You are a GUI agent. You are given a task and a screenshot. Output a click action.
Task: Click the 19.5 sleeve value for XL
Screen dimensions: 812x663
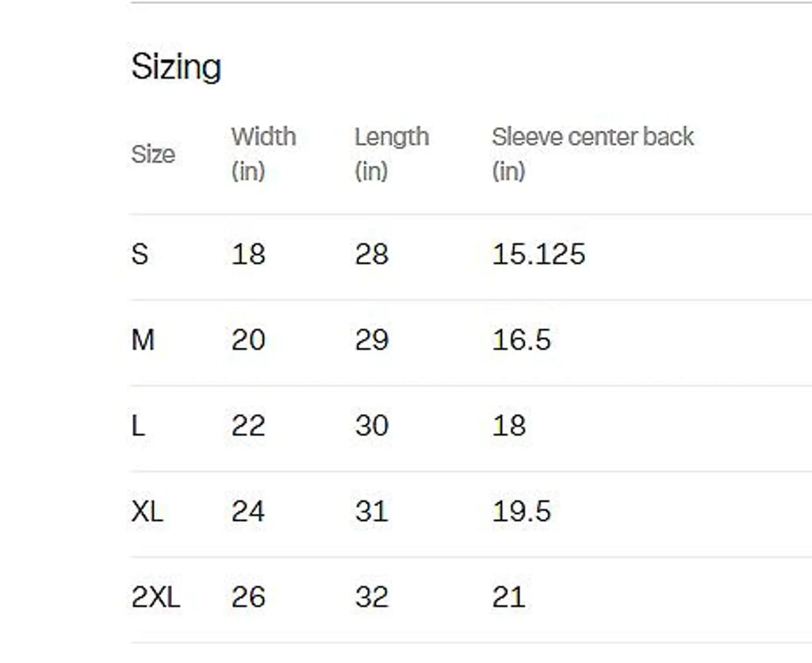522,512
